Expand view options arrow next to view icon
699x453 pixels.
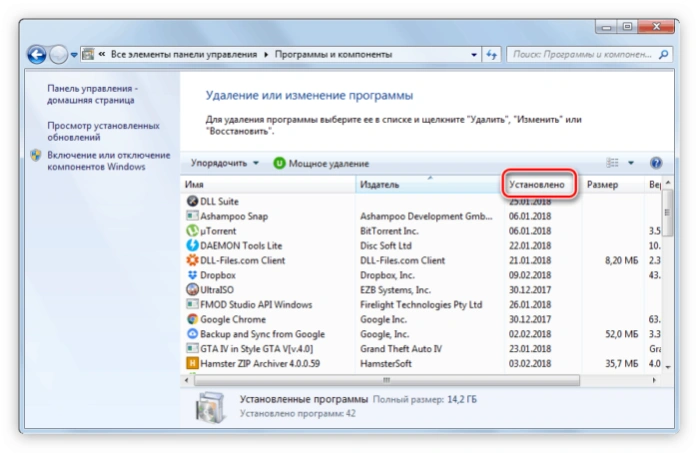[x=631, y=163]
